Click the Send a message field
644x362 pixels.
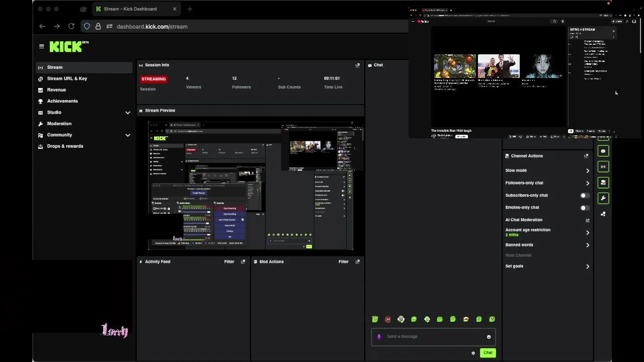pos(434,337)
